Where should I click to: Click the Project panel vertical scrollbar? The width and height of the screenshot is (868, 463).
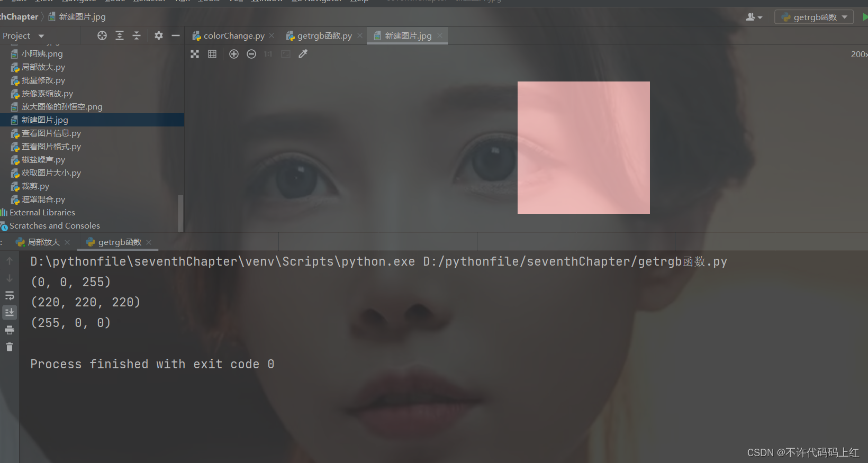click(x=180, y=213)
